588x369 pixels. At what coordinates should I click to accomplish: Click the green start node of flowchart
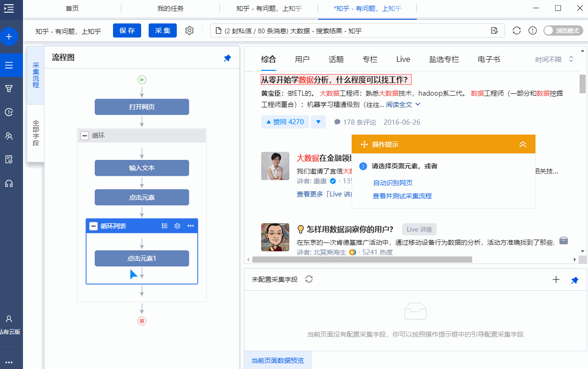142,80
